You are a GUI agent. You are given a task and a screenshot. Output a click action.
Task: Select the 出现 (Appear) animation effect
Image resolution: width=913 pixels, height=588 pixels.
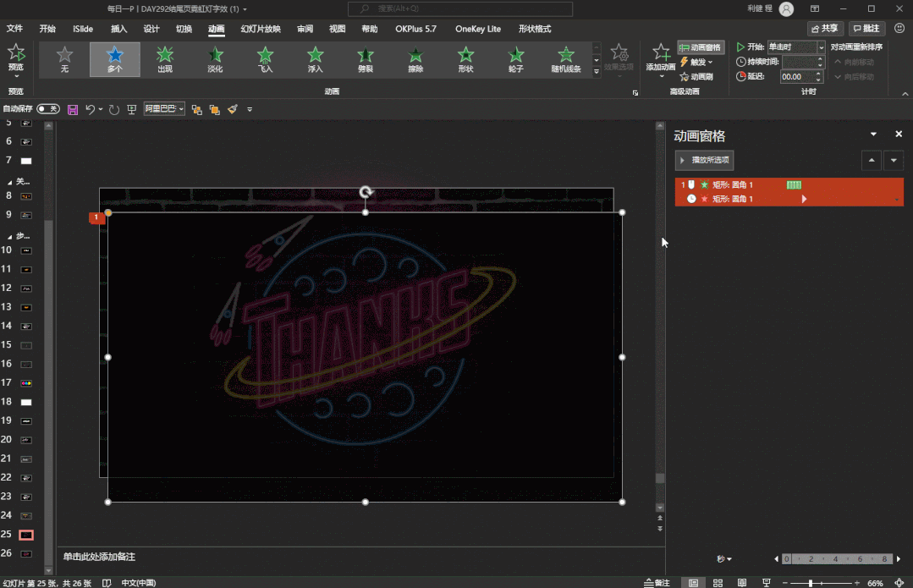pyautogui.click(x=165, y=59)
